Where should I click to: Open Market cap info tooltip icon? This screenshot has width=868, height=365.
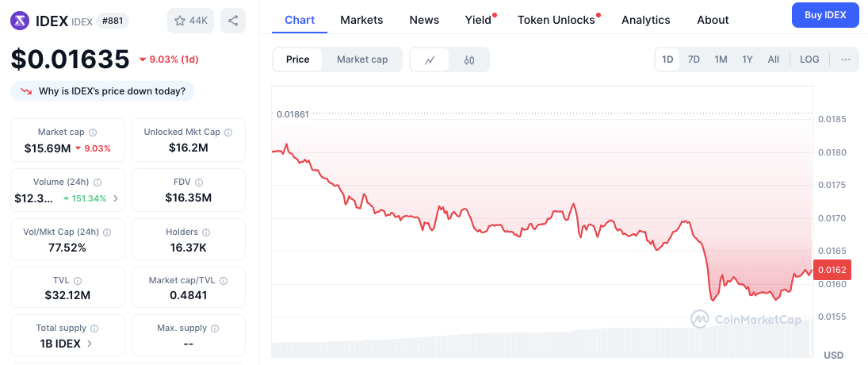[93, 133]
